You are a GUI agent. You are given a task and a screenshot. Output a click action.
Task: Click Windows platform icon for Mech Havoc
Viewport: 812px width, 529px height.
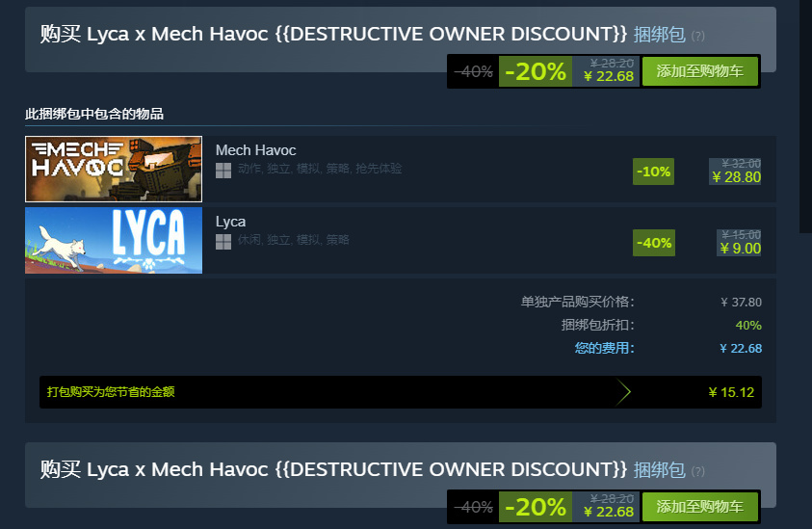point(223,171)
